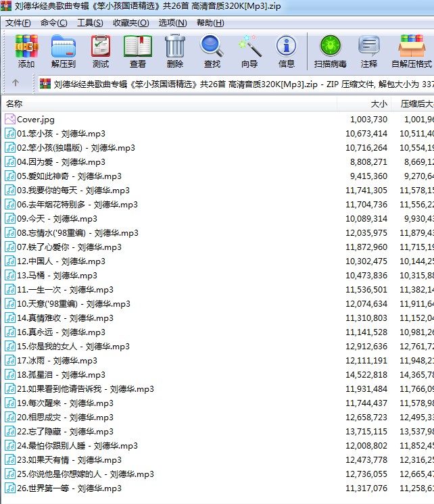Click music icon of 22.忘了隐藏 file

point(10,431)
